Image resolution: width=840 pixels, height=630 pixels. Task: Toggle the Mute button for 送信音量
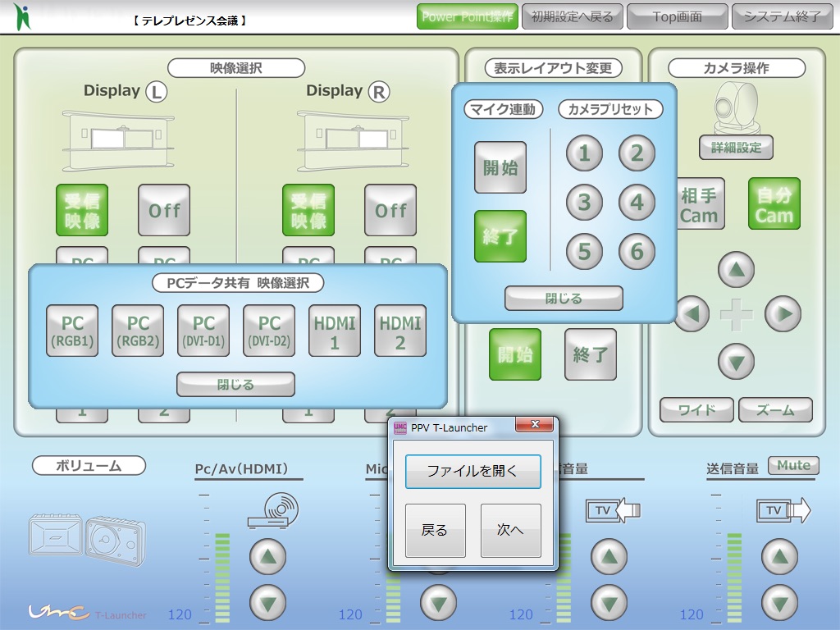pyautogui.click(x=793, y=465)
